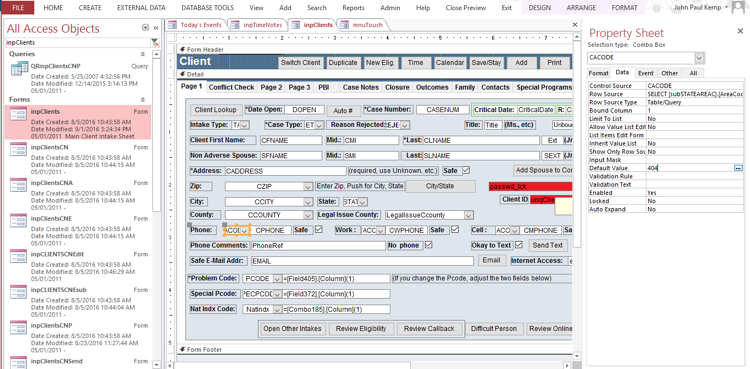Open the LegalIssueCcounty dropdown

click(x=469, y=215)
